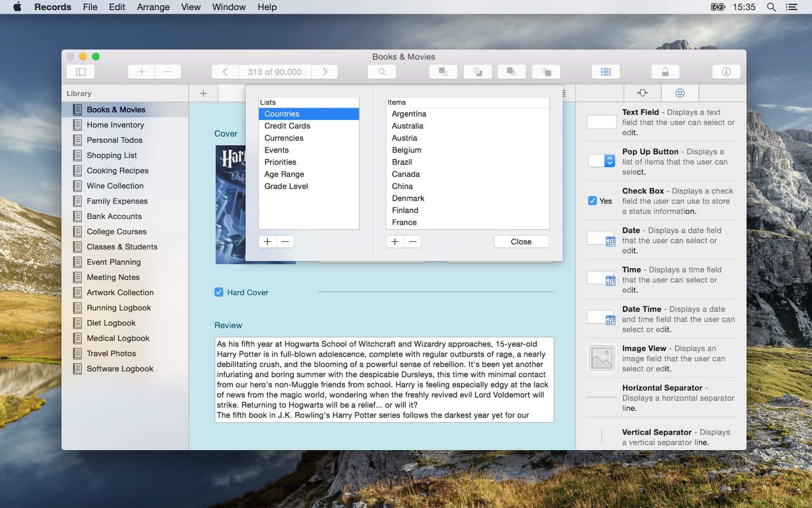Click the Pop Up Button sample arrows
Screen dimensions: 812x508
click(610, 161)
